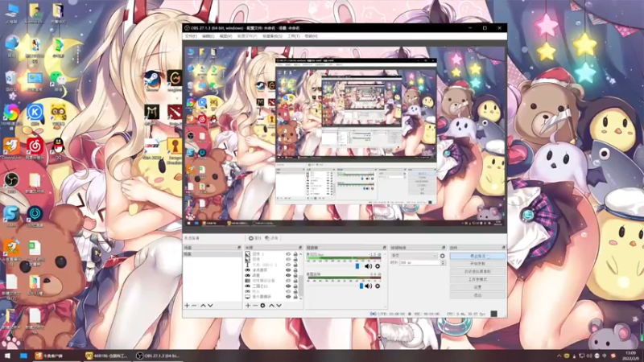Move selected source up with chevron
Viewport: 644px width, 362px height.
pyautogui.click(x=271, y=306)
